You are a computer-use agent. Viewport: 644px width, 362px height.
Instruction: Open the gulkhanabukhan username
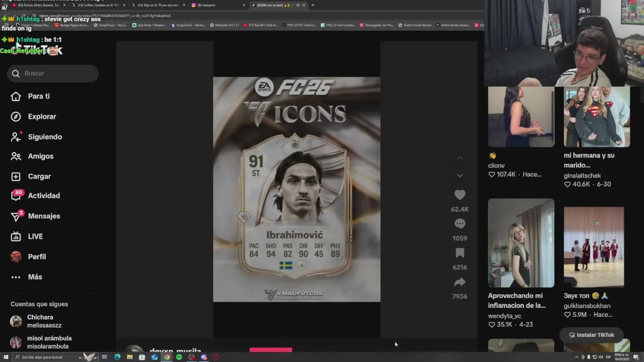click(x=587, y=306)
